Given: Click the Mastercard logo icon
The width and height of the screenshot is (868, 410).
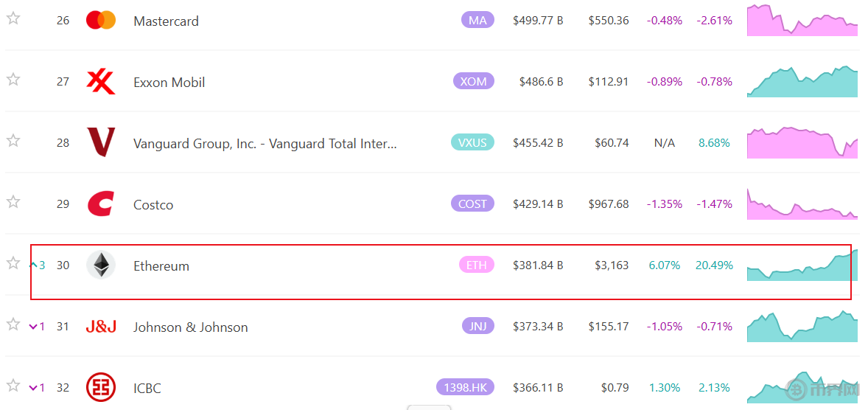Looking at the screenshot, I should click(101, 21).
